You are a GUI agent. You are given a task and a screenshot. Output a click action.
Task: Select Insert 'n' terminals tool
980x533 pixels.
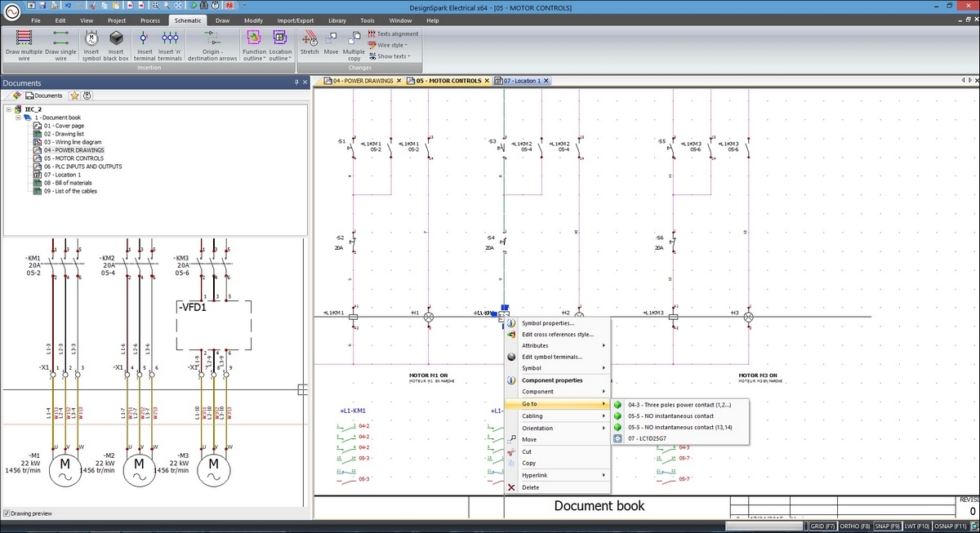click(x=170, y=45)
